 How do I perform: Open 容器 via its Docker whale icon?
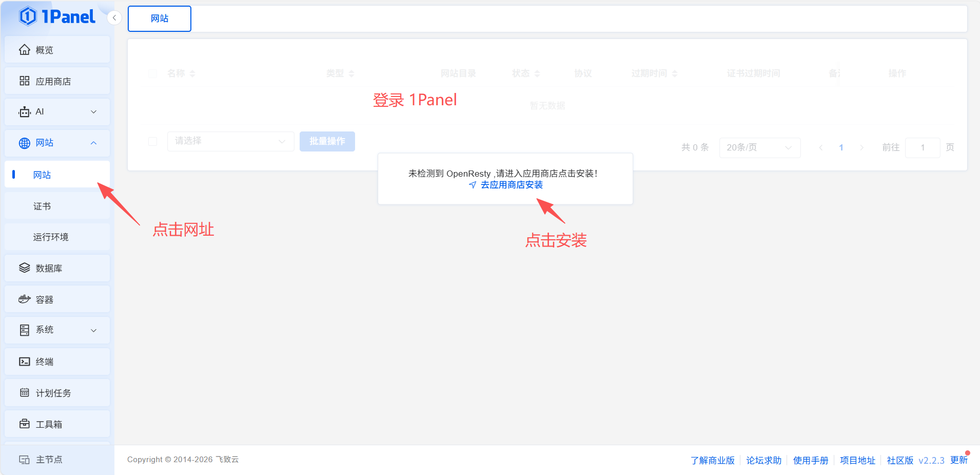[x=25, y=299]
